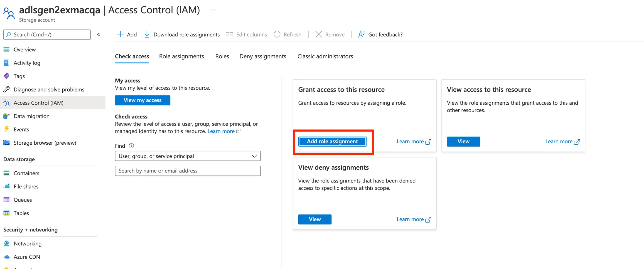The width and height of the screenshot is (644, 269).
Task: Click the Events lightning bolt icon
Action: coord(6,129)
